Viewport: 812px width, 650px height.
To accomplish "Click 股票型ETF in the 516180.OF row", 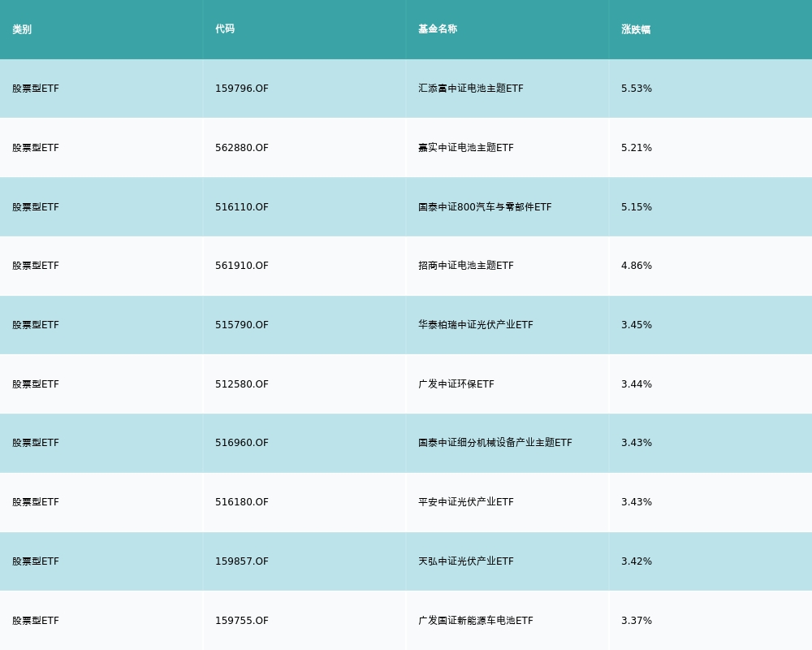I will pos(36,502).
